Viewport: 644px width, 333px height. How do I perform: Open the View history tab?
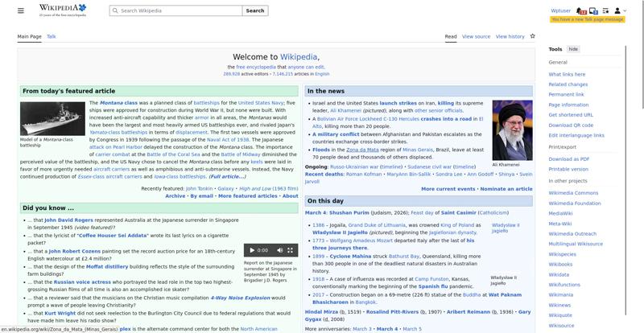click(x=510, y=36)
